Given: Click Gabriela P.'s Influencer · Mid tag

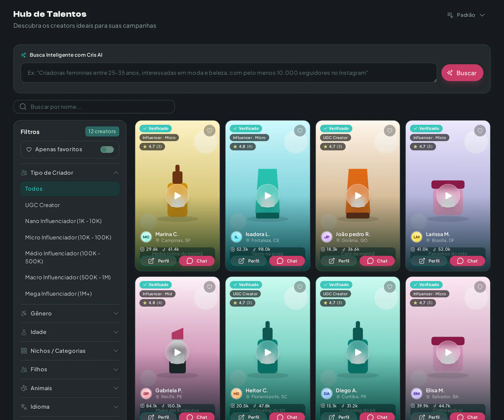Looking at the screenshot, I should pyautogui.click(x=157, y=294).
